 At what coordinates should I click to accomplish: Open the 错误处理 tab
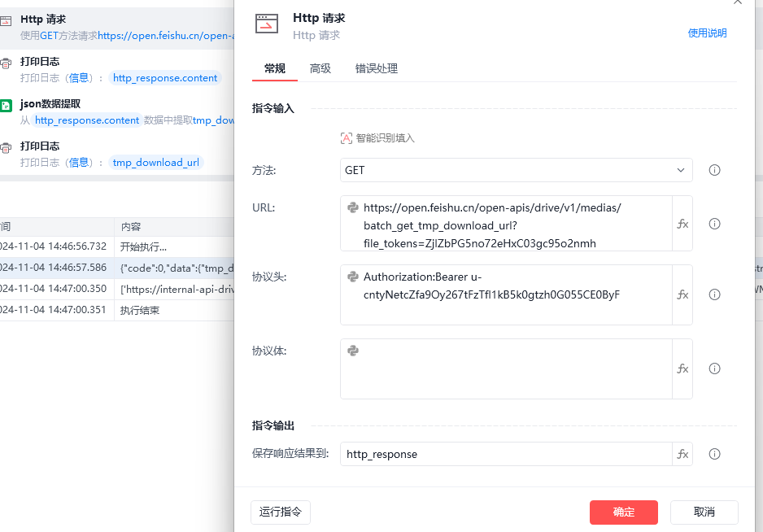(377, 68)
